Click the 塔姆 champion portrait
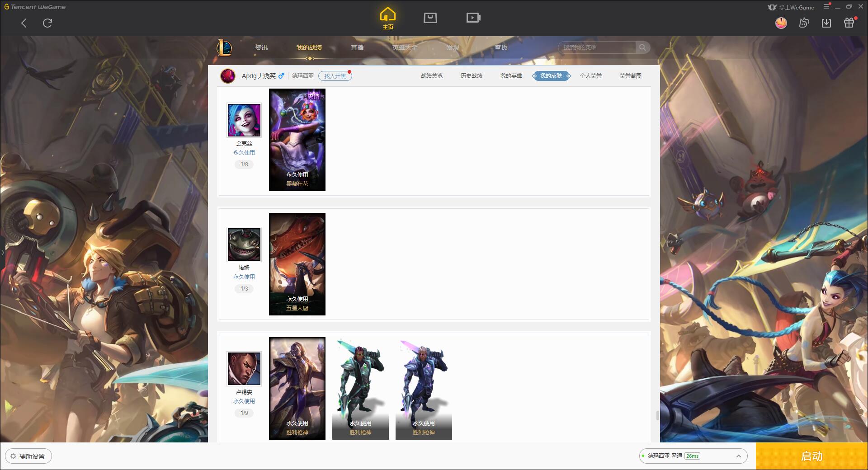This screenshot has width=868, height=470. 244,244
